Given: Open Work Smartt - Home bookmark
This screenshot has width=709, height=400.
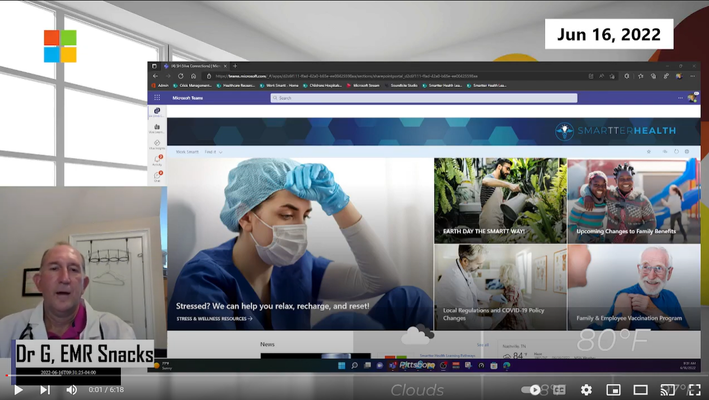Looking at the screenshot, I should (279, 85).
